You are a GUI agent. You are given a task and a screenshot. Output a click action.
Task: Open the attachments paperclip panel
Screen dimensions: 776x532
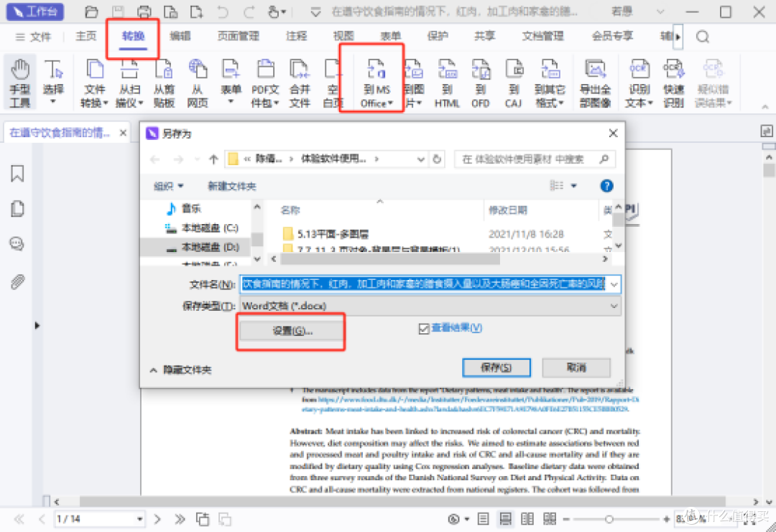click(x=17, y=282)
